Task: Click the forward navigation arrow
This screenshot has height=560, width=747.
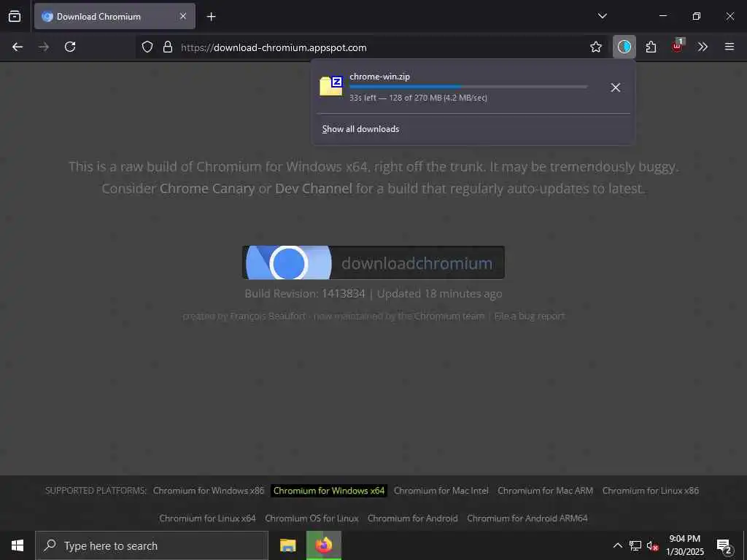Action: 44,47
